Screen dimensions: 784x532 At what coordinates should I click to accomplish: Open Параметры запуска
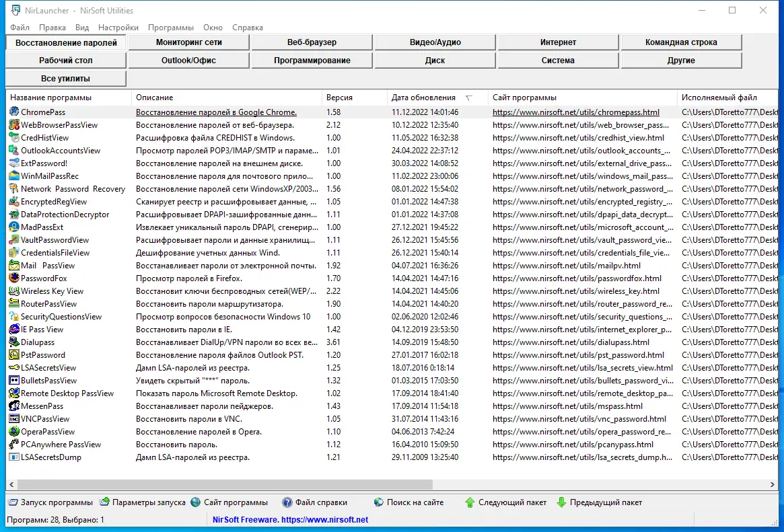point(143,502)
